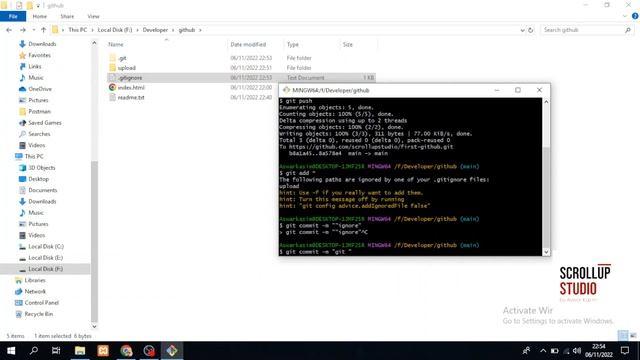Open the volume control in tray
Image resolution: width=640 pixels, height=360 pixels.
pos(577,351)
